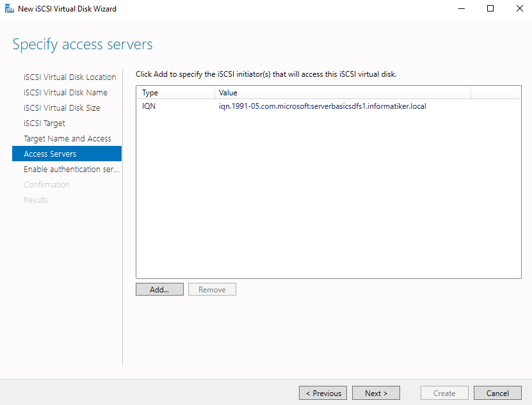Click the Next > button
The image size is (532, 405).
(376, 393)
